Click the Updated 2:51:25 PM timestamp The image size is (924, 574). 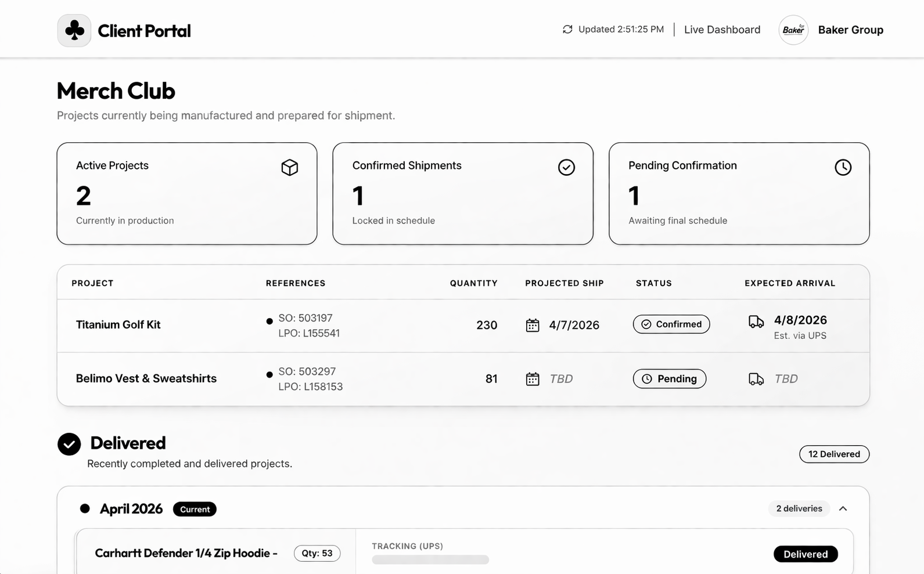(621, 30)
